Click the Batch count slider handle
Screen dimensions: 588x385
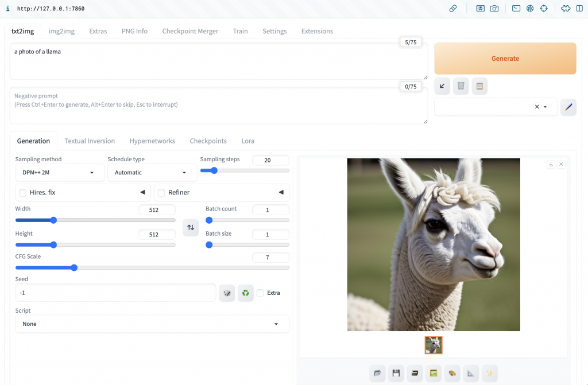209,220
